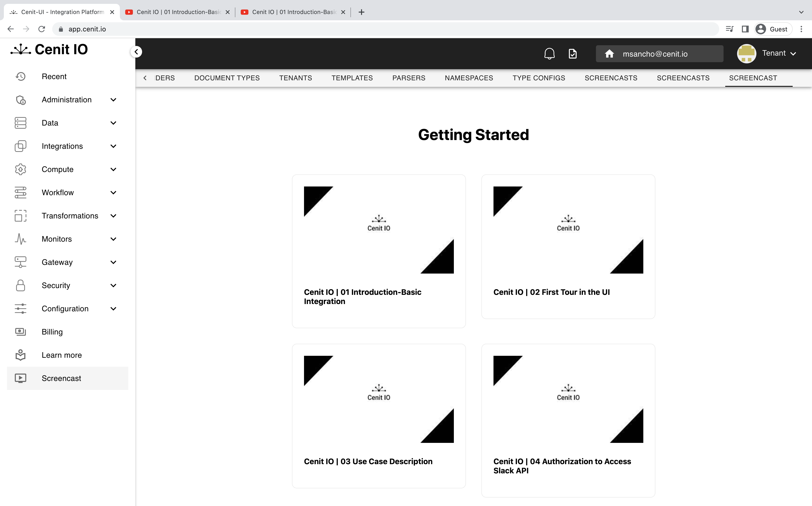Click the Billing money icon
The image size is (812, 506).
coord(20,332)
